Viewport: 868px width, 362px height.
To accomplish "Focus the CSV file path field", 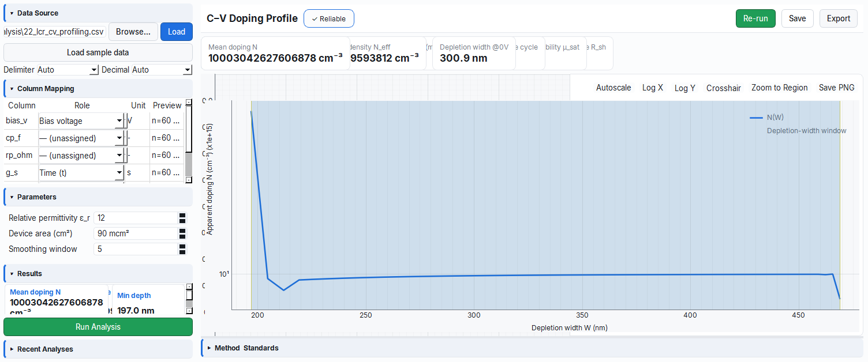I will [55, 32].
